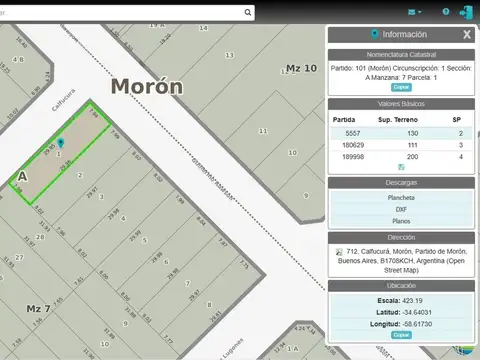Viewport: 480px width, 360px height.
Task: Click the Mz 7 block label
Action: click(x=38, y=309)
